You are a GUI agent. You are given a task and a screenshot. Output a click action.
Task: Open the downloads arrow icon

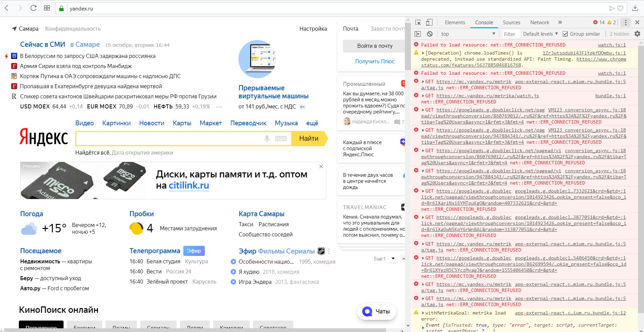click(635, 8)
